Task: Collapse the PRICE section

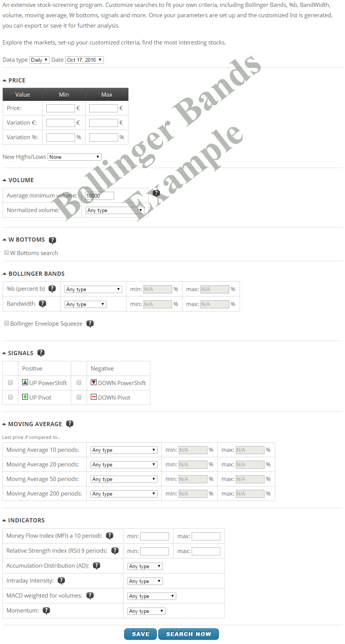Action: [14, 81]
